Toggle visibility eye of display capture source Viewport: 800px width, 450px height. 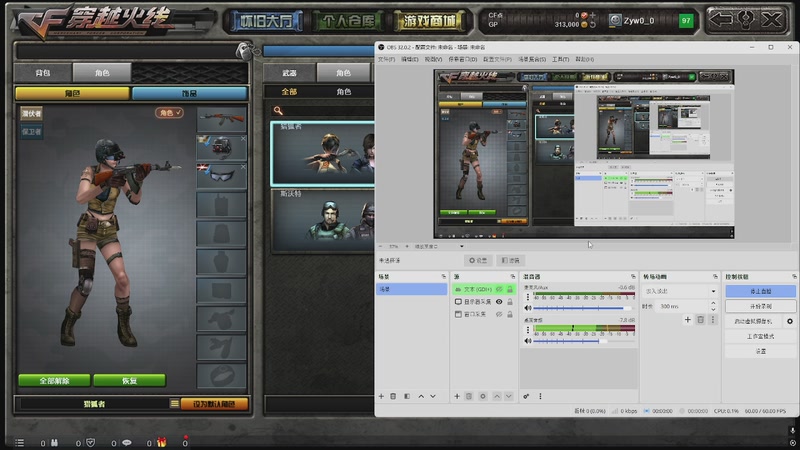pos(499,302)
